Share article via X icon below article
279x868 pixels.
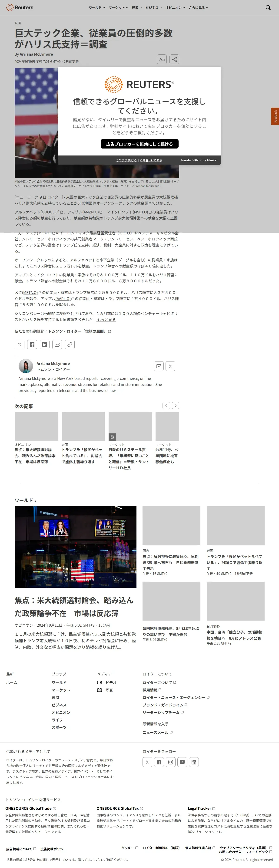tap(20, 344)
